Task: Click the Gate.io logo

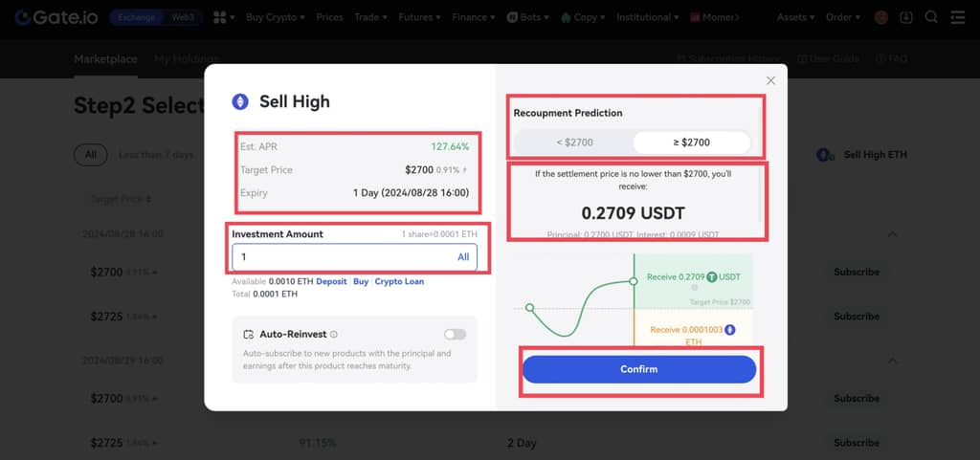Action: click(52, 17)
